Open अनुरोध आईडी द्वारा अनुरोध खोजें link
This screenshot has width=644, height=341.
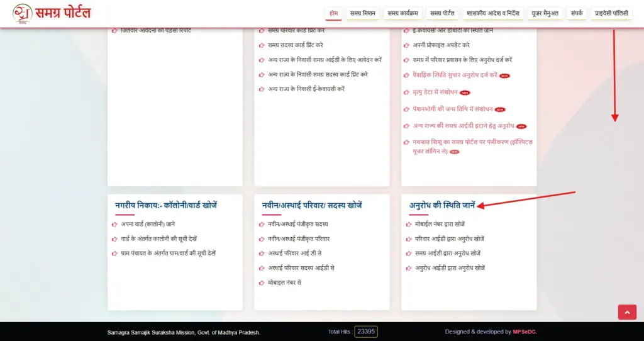450,268
